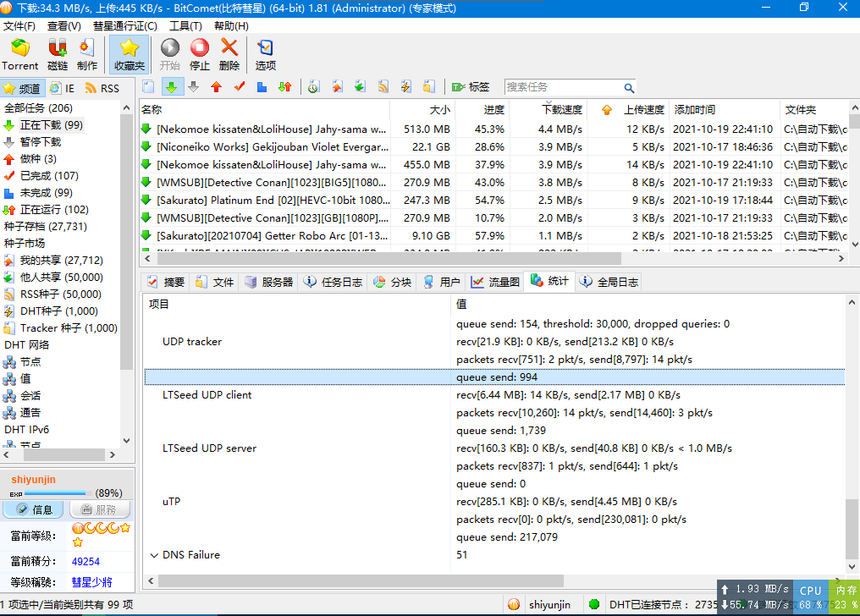The image size is (860, 616).
Task: Sort by 上传速度 column header
Action: [x=643, y=110]
